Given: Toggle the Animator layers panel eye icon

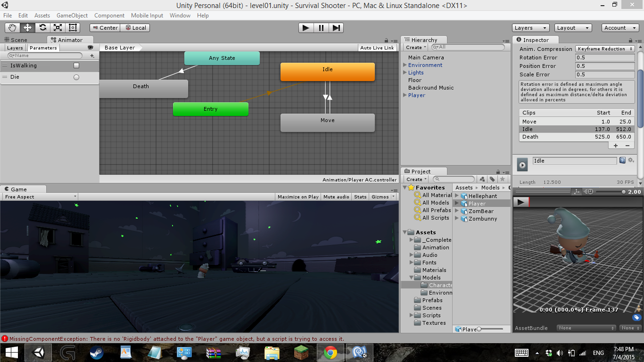Looking at the screenshot, I should click(x=91, y=48).
